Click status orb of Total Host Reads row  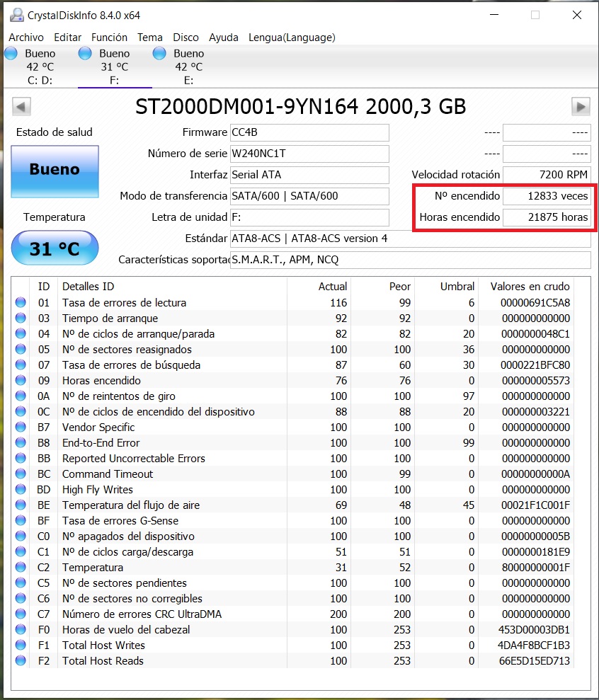click(x=21, y=660)
